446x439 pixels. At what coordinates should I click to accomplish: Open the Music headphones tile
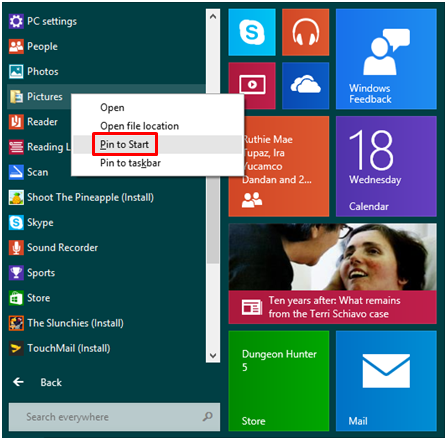(x=305, y=32)
